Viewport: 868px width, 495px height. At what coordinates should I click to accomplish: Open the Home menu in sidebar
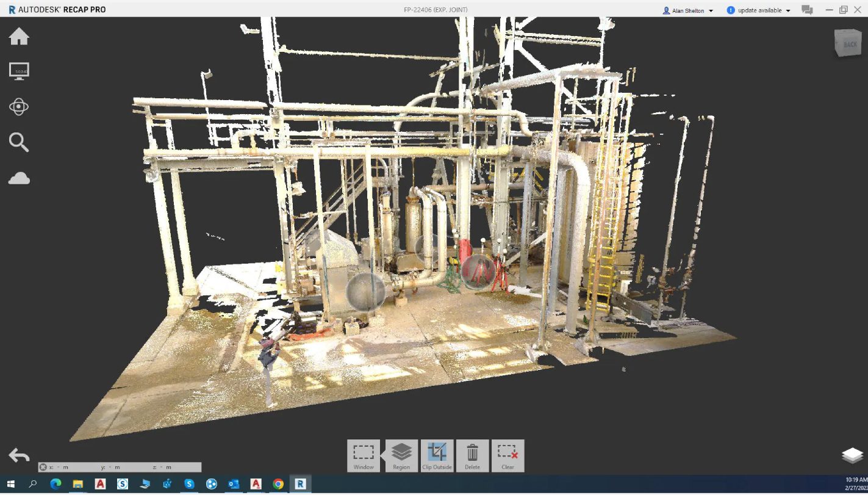tap(19, 37)
